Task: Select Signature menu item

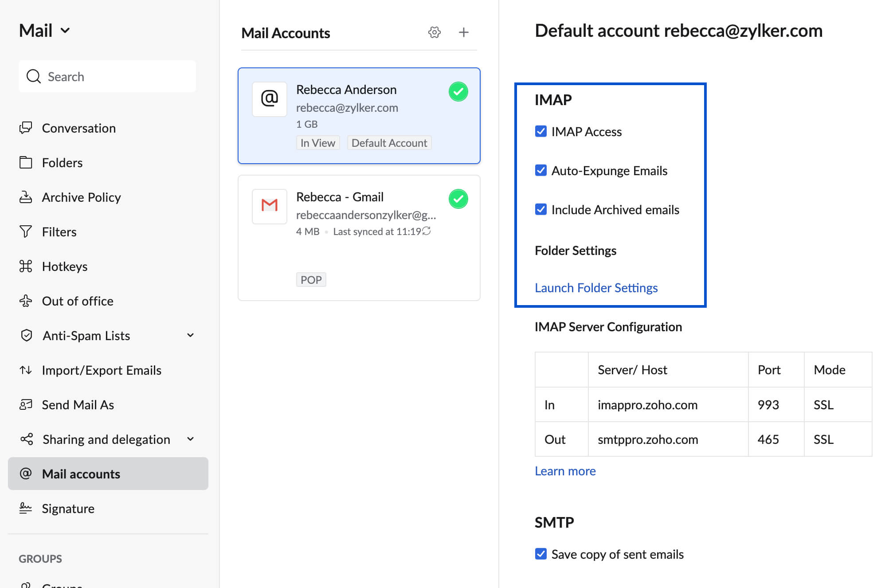Action: [68, 508]
